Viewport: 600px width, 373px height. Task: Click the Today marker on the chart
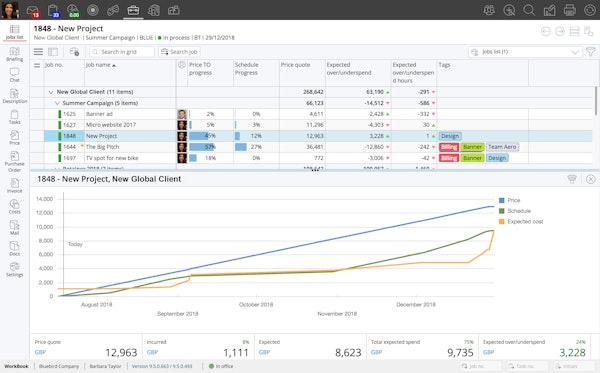75,244
